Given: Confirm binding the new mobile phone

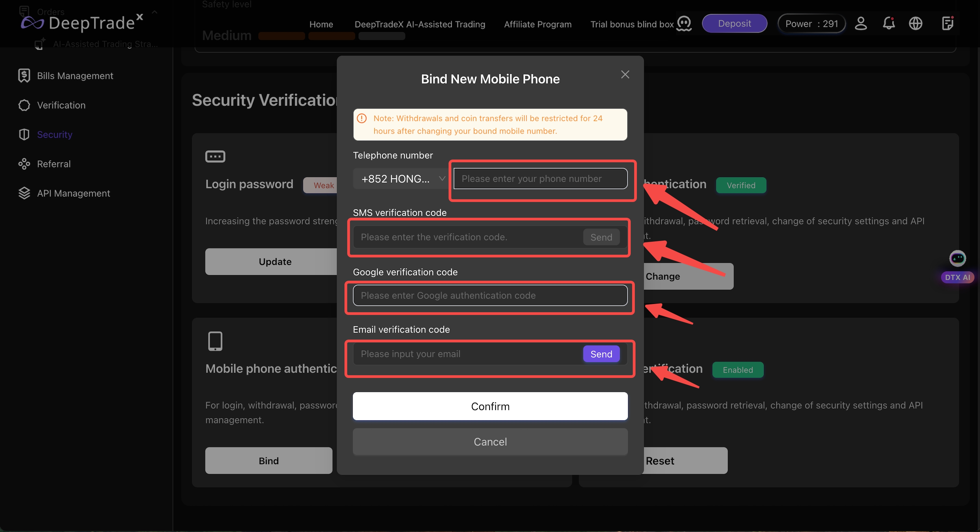Looking at the screenshot, I should tap(490, 406).
